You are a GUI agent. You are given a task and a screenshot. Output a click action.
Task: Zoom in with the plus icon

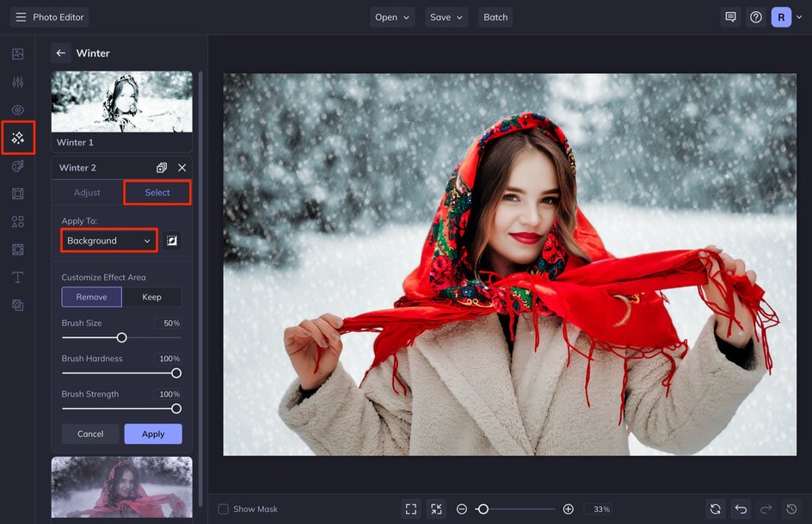568,509
